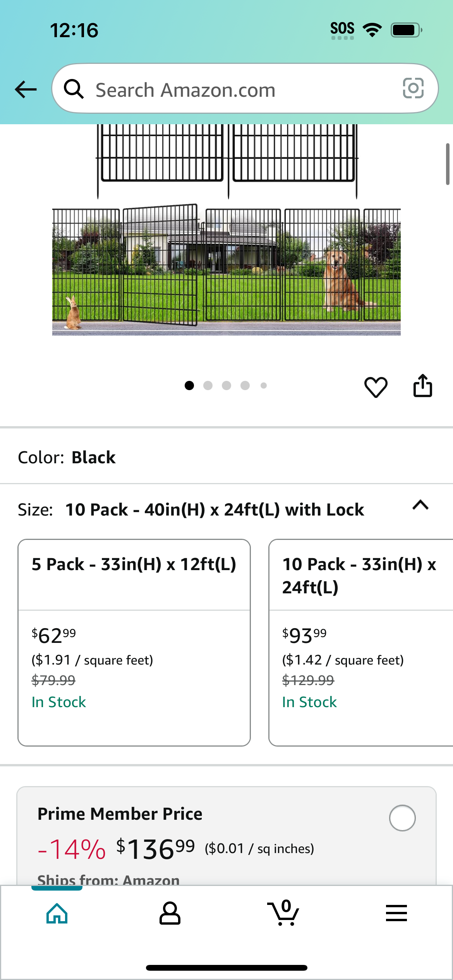Add item to wish list heart
The width and height of the screenshot is (453, 980).
click(x=376, y=387)
